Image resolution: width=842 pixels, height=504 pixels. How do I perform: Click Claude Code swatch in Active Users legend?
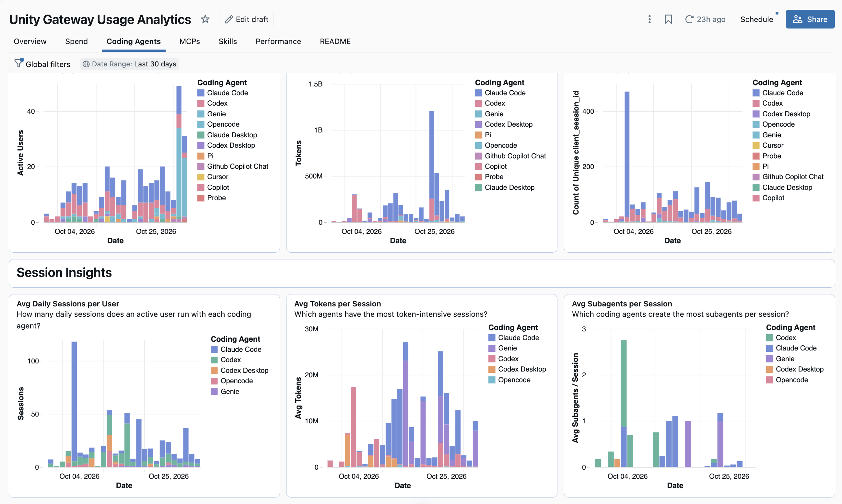tap(201, 93)
